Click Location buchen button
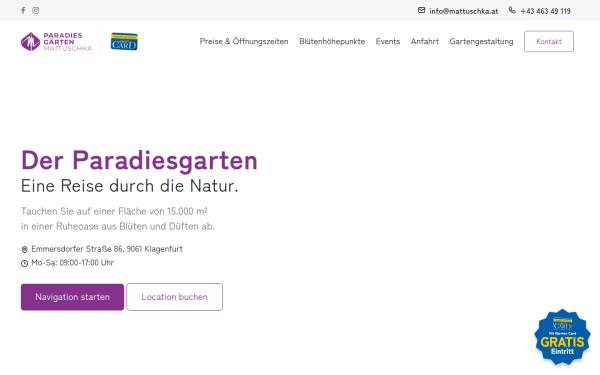 pos(174,297)
